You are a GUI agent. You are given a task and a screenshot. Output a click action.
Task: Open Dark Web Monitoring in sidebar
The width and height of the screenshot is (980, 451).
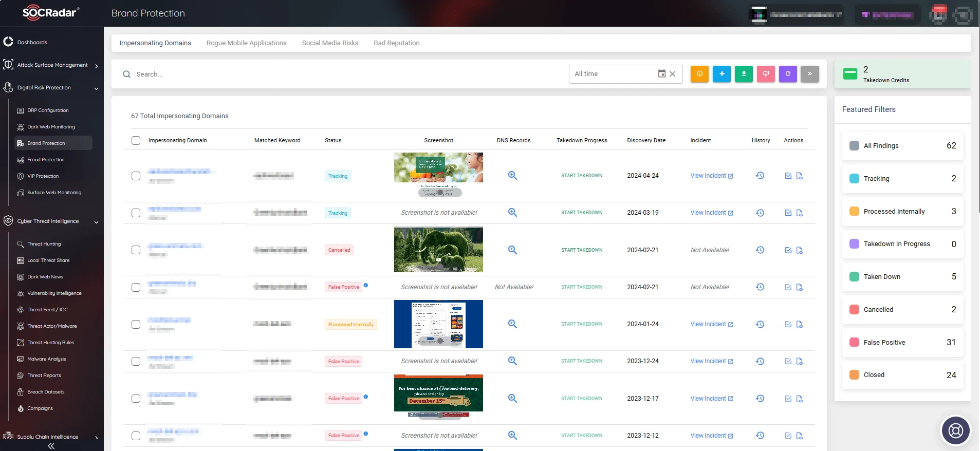point(51,127)
